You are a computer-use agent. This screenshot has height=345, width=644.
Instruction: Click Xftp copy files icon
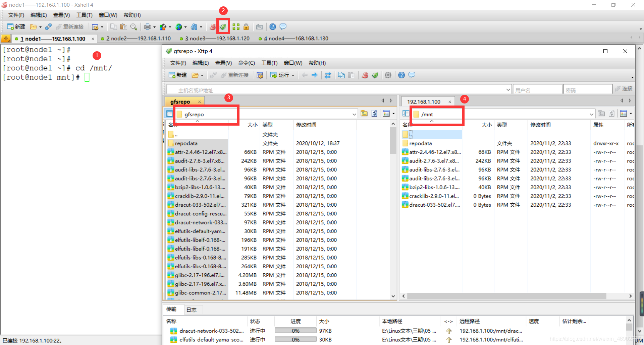(341, 75)
